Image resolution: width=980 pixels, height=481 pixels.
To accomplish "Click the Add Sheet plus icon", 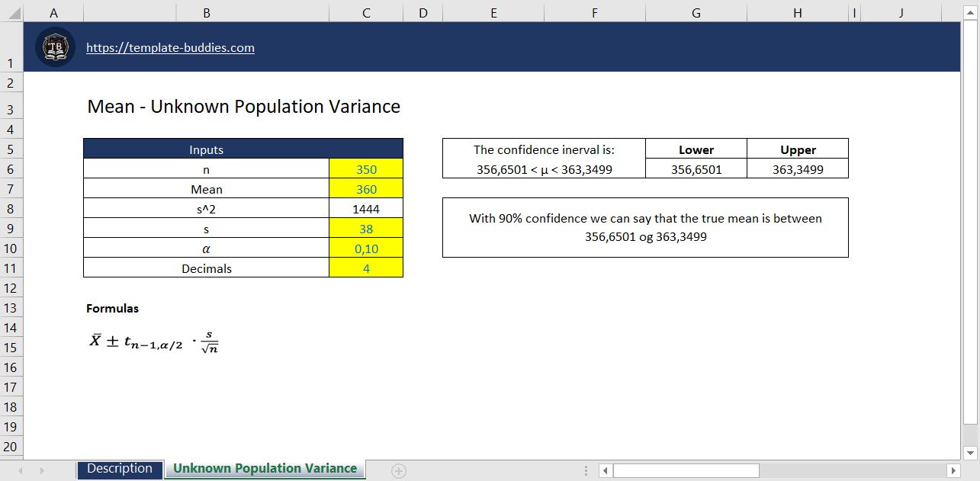I will pyautogui.click(x=397, y=470).
